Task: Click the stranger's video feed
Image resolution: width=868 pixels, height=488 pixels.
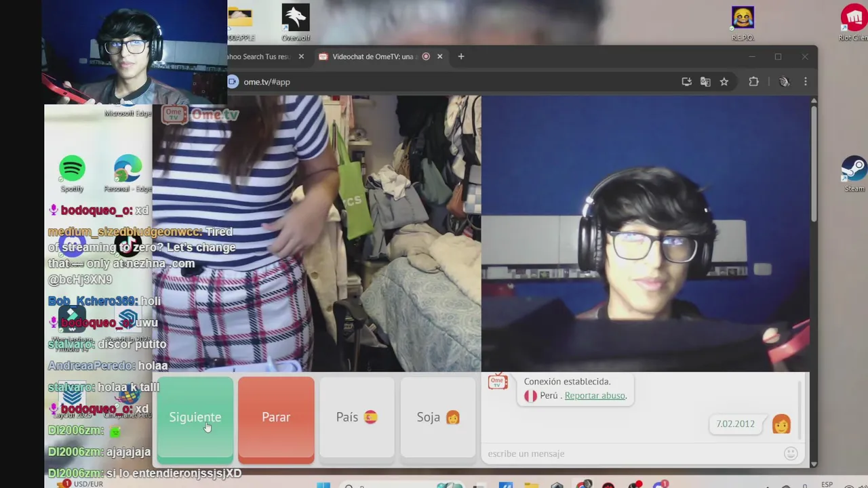Action: point(317,233)
